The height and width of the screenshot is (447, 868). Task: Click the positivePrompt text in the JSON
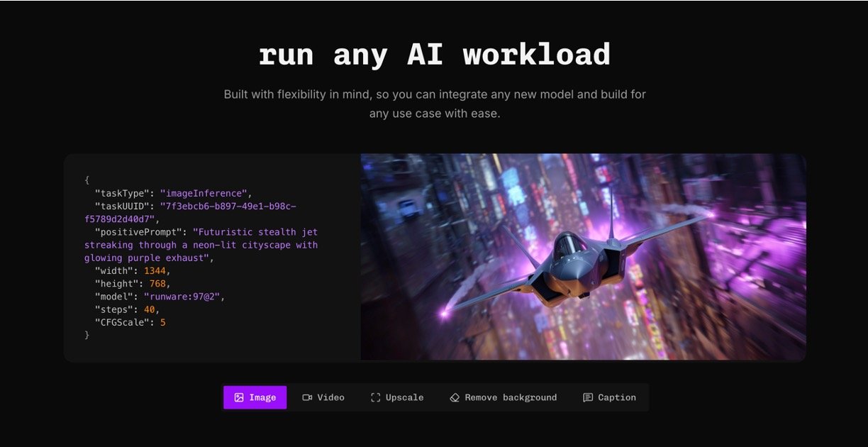pos(201,245)
